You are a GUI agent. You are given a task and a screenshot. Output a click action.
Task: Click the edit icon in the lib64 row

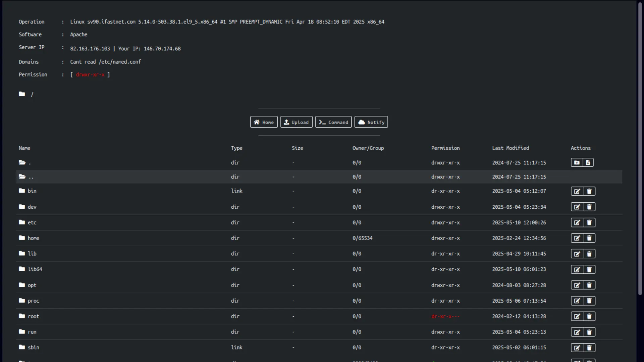click(x=577, y=269)
